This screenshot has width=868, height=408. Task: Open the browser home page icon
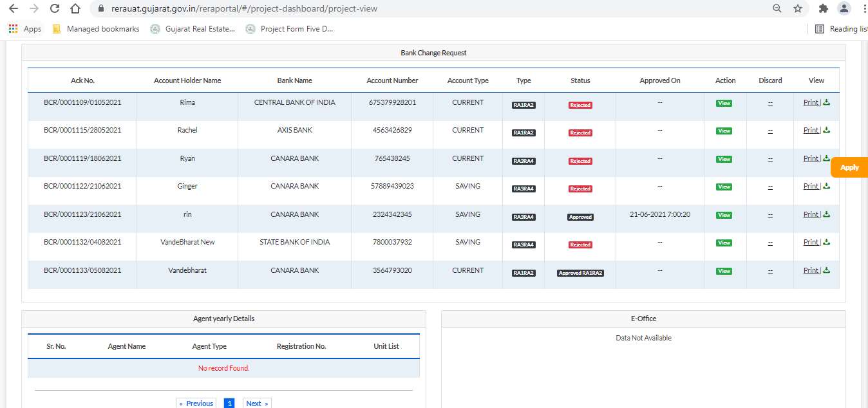click(x=75, y=8)
